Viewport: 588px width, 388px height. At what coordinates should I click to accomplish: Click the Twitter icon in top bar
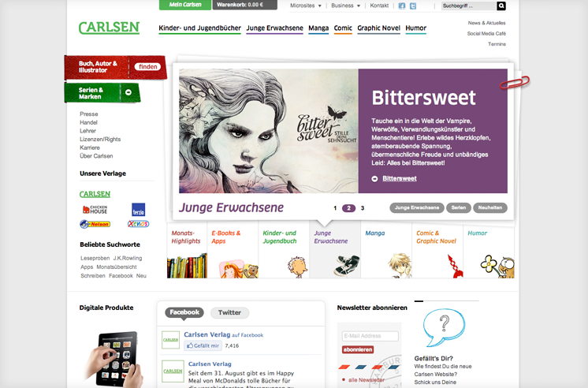pyautogui.click(x=413, y=6)
